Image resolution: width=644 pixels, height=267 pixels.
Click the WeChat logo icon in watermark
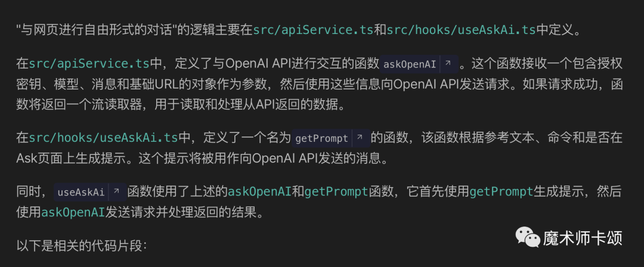(527, 237)
